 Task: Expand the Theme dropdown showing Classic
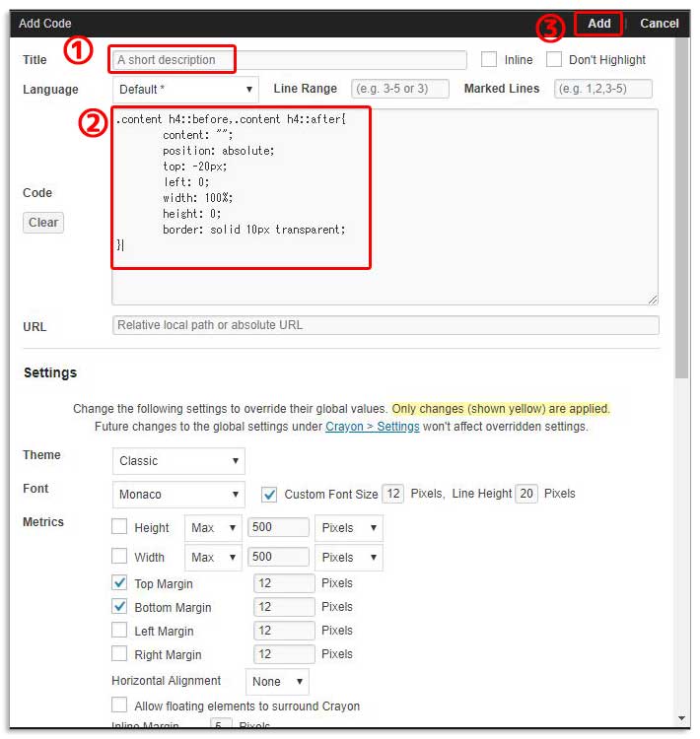(178, 460)
